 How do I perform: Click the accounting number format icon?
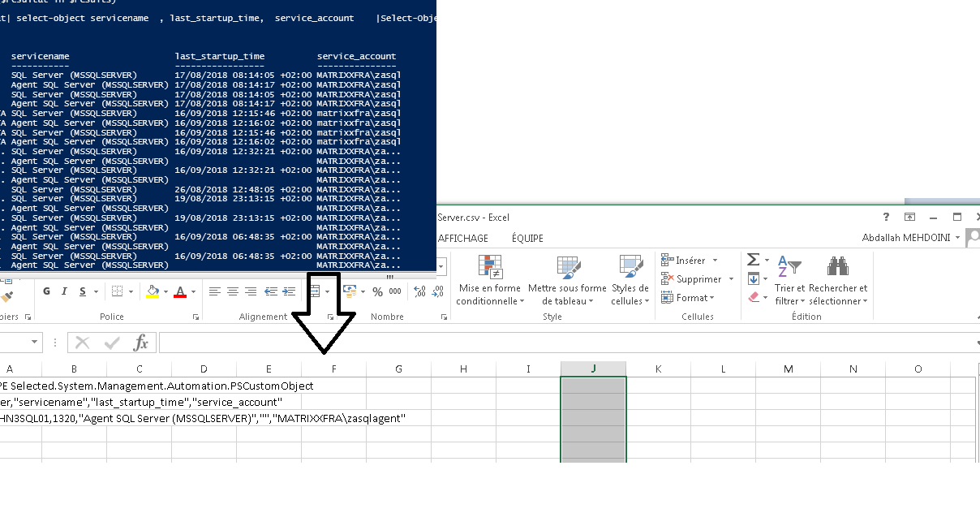(350, 292)
